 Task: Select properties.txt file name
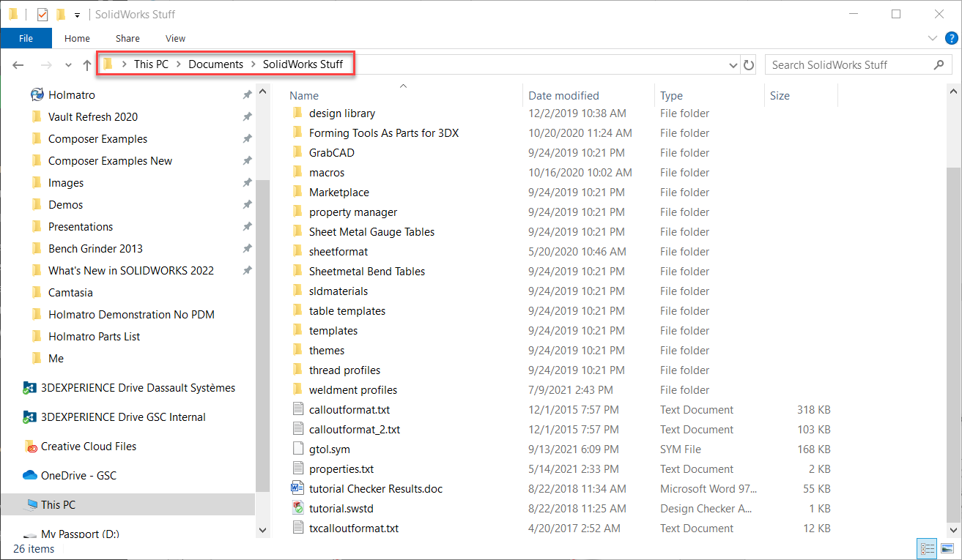click(341, 468)
